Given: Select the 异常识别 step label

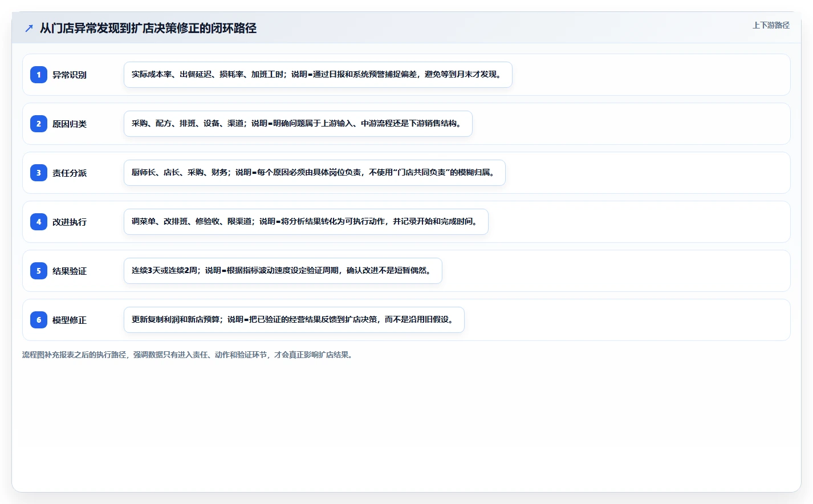Looking at the screenshot, I should coord(70,75).
